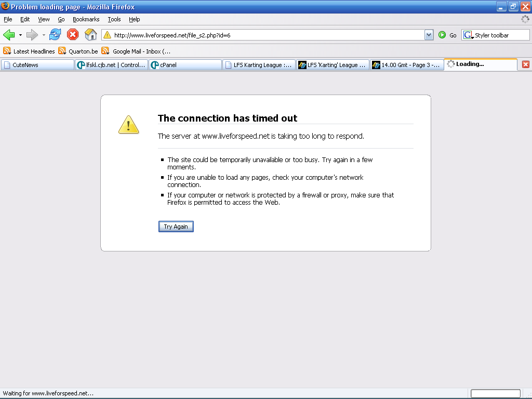Switch to the LFS Karting League tab
The width and height of the screenshot is (532, 399).
point(259,65)
